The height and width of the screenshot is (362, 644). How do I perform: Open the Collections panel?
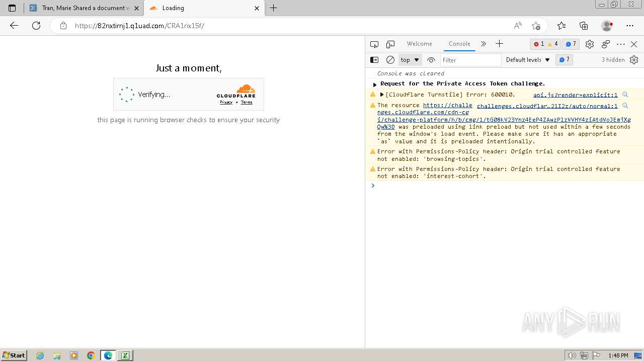(x=584, y=26)
